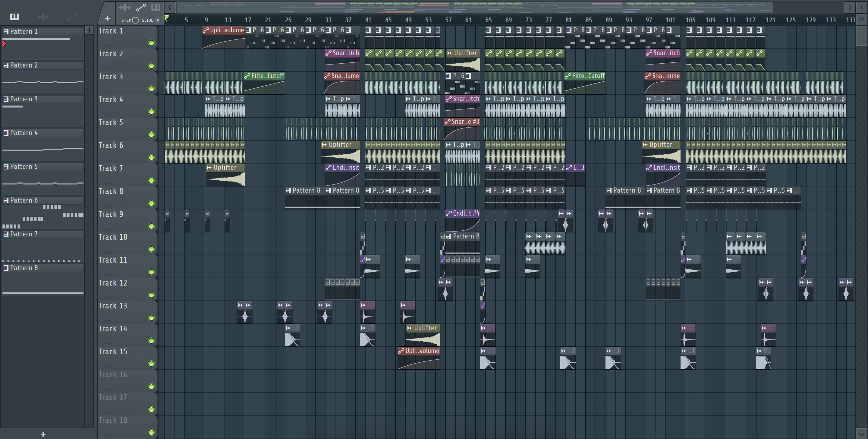
Task: Click the playlist overview minimap strip
Action: tap(474, 7)
